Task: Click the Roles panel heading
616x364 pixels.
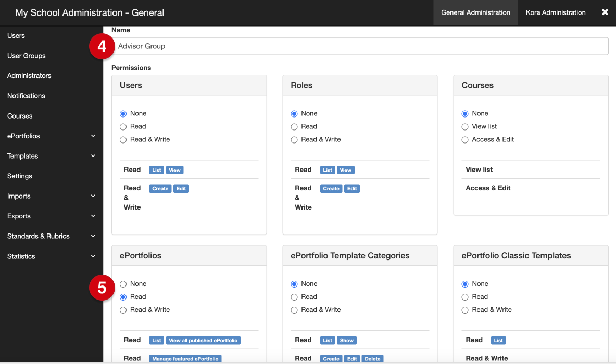Action: tap(301, 85)
